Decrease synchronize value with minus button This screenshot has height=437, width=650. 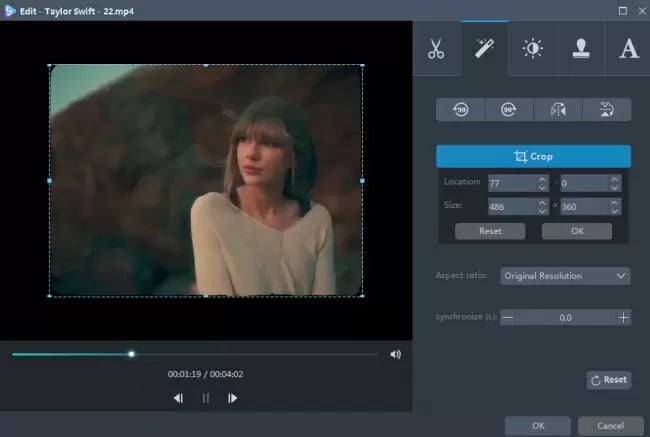508,317
